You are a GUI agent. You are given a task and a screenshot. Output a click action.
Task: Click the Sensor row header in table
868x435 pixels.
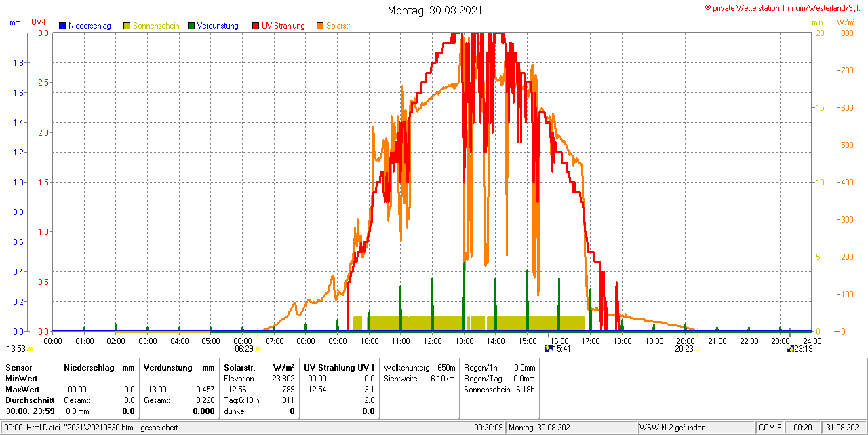[18, 367]
